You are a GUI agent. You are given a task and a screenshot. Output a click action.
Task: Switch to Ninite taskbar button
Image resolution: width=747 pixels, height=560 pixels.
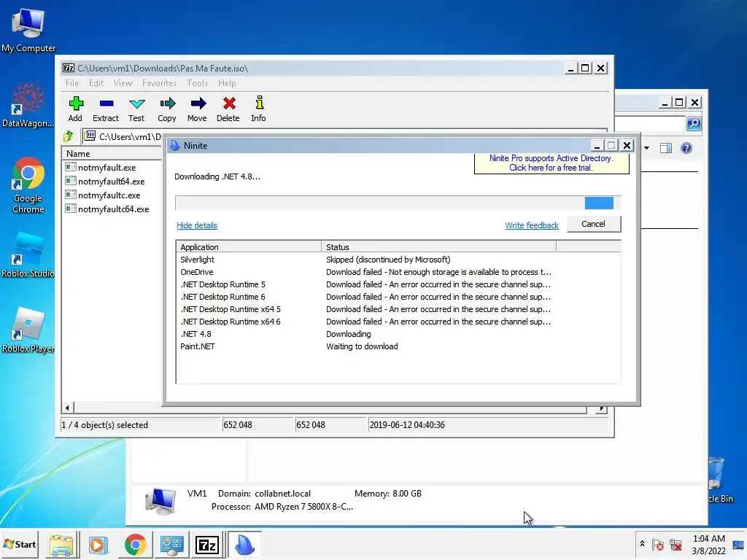pos(244,545)
